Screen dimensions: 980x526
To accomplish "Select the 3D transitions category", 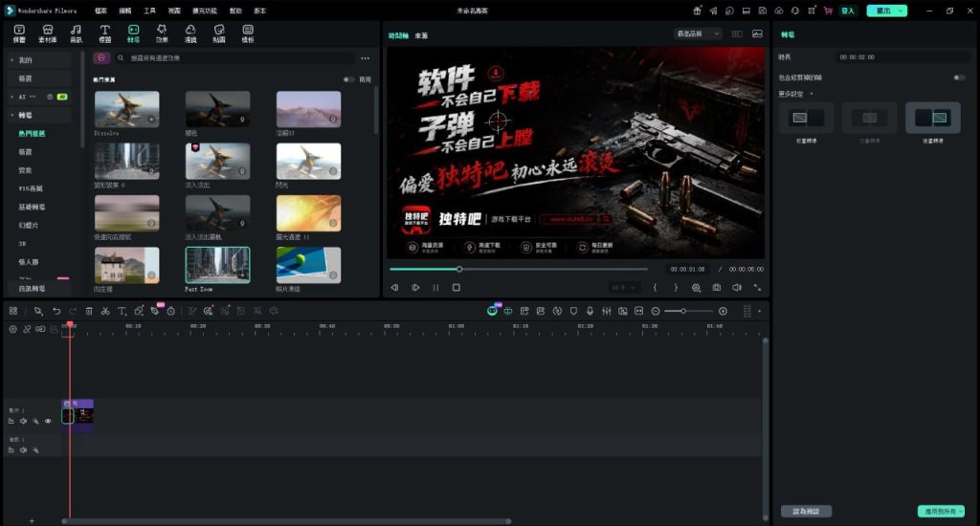I will pyautogui.click(x=23, y=244).
